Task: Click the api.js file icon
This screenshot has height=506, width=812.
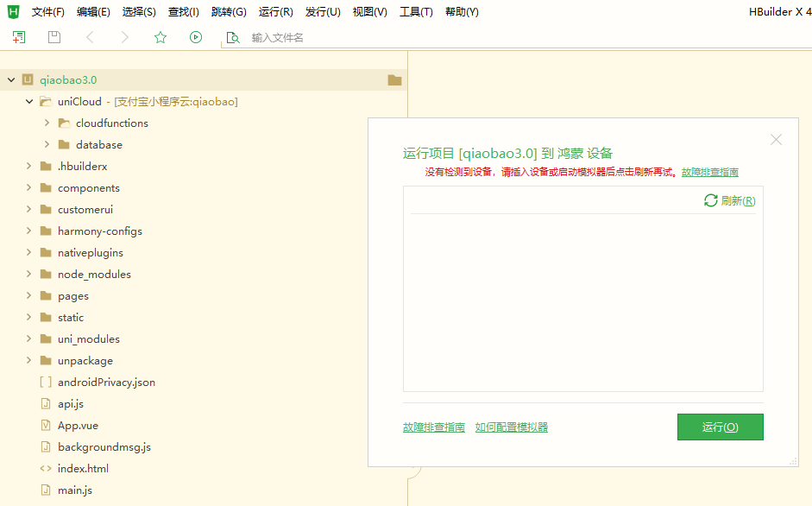Action: 46,404
